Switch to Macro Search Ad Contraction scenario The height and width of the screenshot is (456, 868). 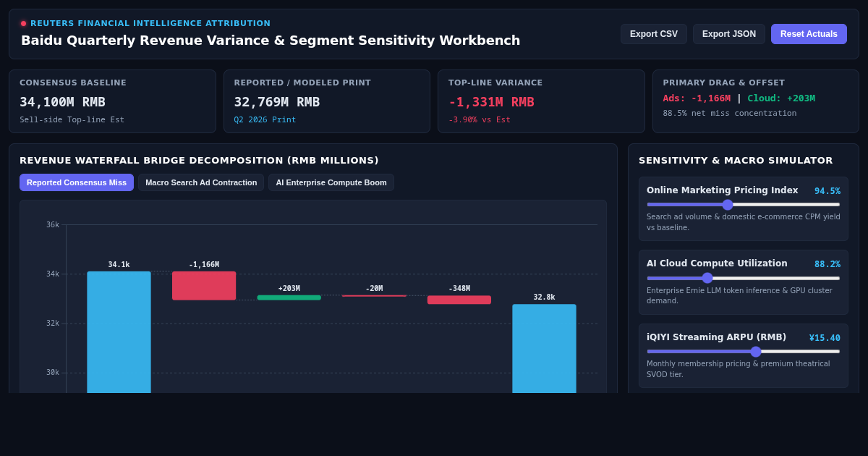(201, 182)
